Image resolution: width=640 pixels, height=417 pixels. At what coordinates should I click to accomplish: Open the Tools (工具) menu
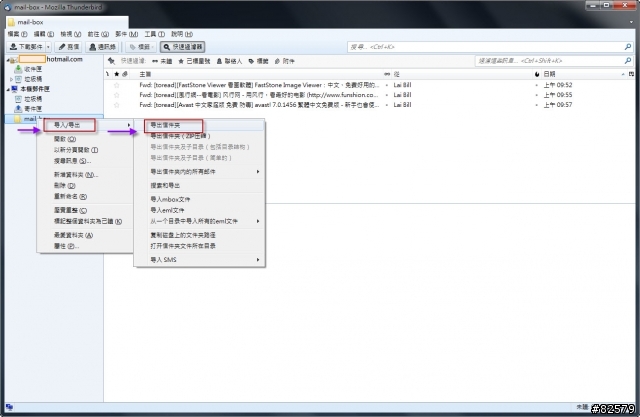point(154,34)
